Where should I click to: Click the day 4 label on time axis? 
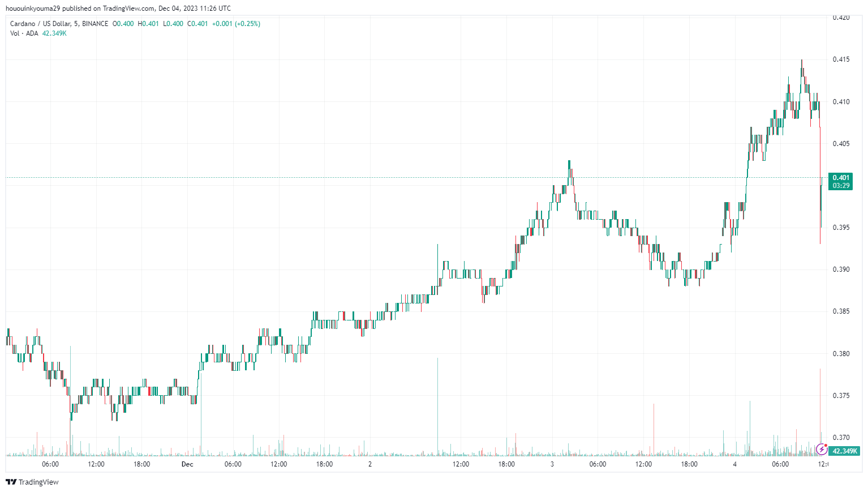735,464
